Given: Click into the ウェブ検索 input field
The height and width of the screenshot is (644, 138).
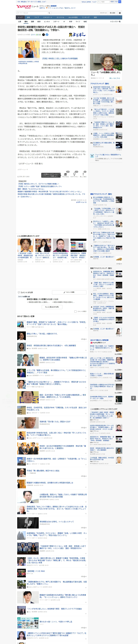Looking at the screenshot, I should point(103,2).
